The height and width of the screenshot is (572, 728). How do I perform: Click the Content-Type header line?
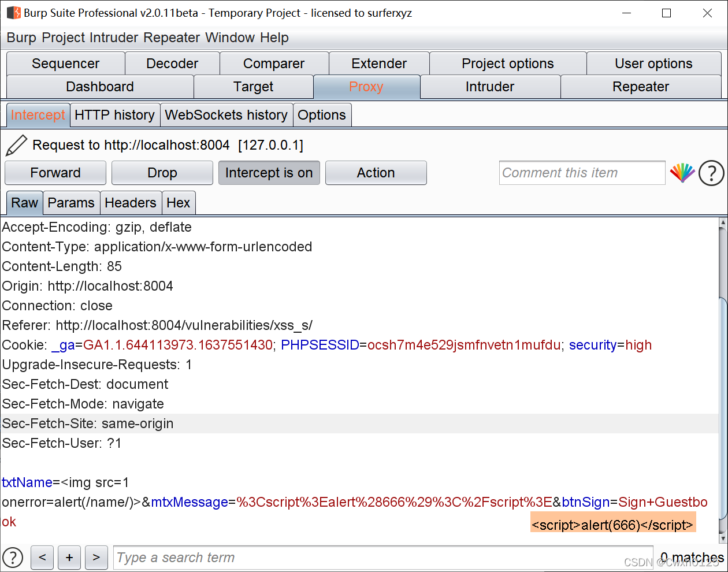157,247
